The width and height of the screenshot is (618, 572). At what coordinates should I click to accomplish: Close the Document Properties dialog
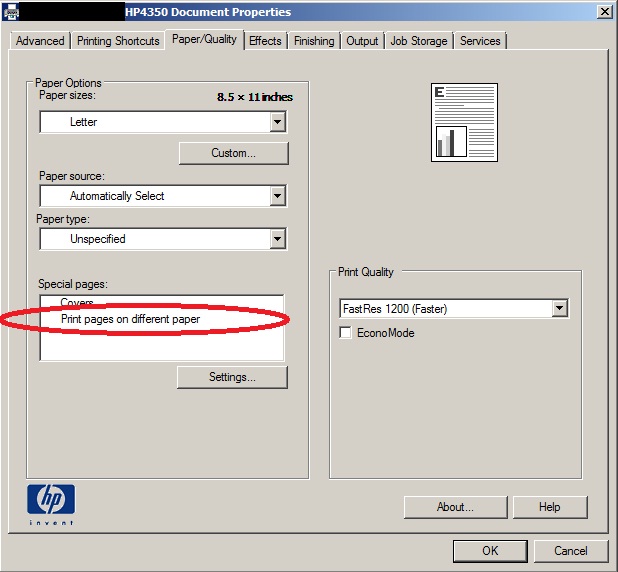(604, 12)
